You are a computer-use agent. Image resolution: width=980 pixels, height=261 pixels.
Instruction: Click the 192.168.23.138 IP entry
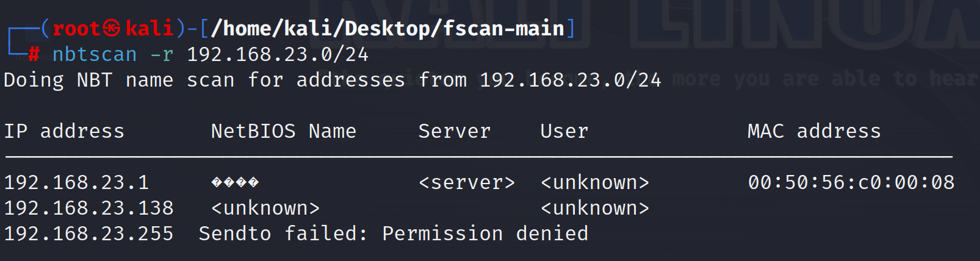click(88, 208)
